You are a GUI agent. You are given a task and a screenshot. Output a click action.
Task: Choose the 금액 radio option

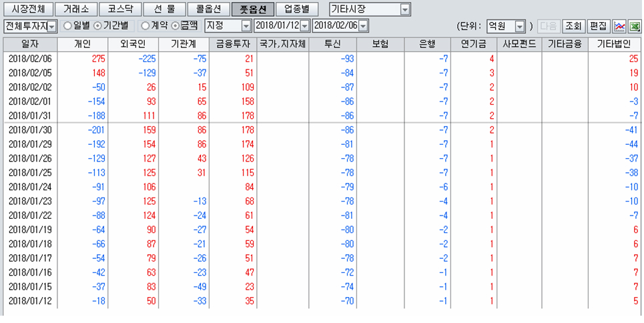coord(176,26)
